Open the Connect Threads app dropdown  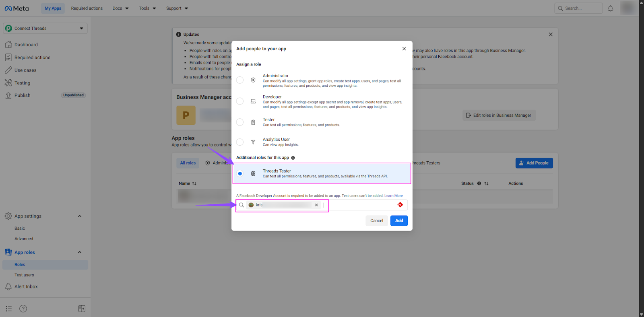point(45,29)
